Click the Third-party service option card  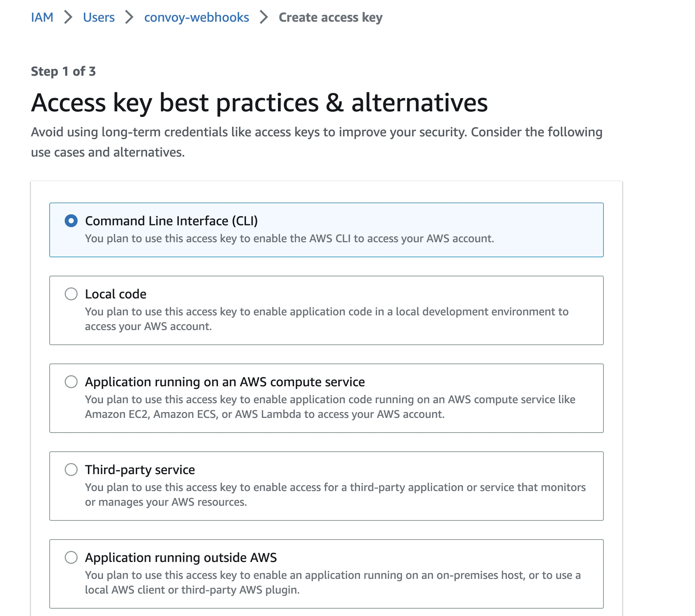326,486
